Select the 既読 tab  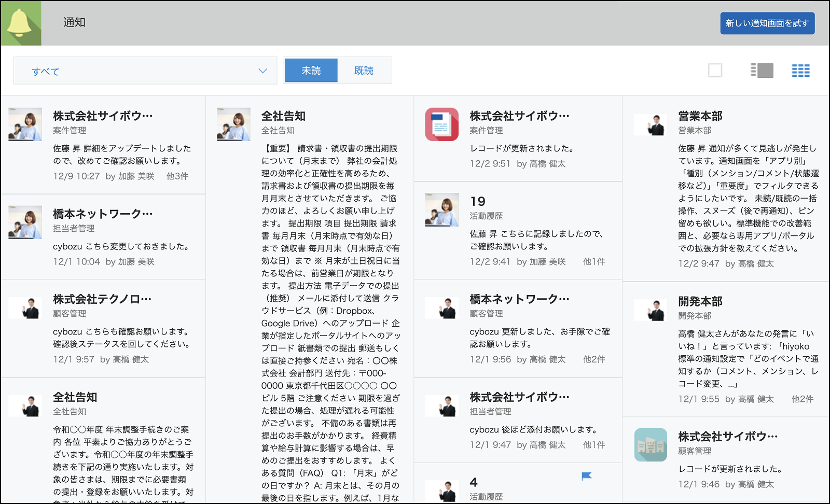(365, 70)
